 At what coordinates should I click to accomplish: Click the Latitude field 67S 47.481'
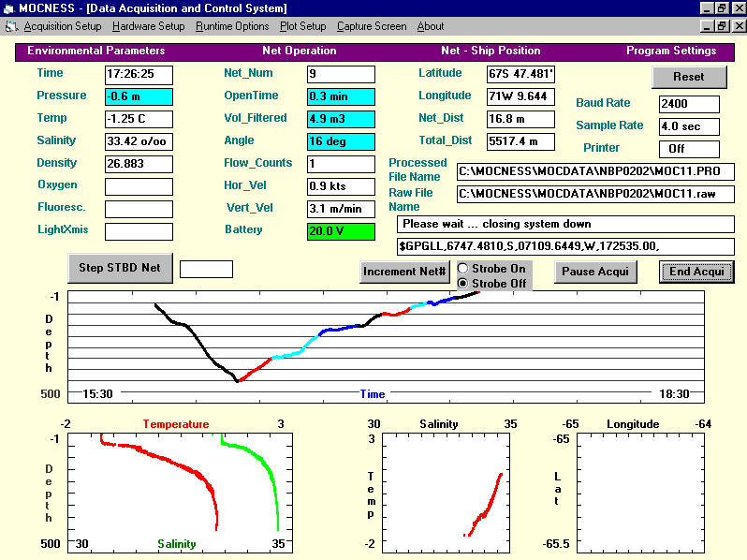(520, 74)
